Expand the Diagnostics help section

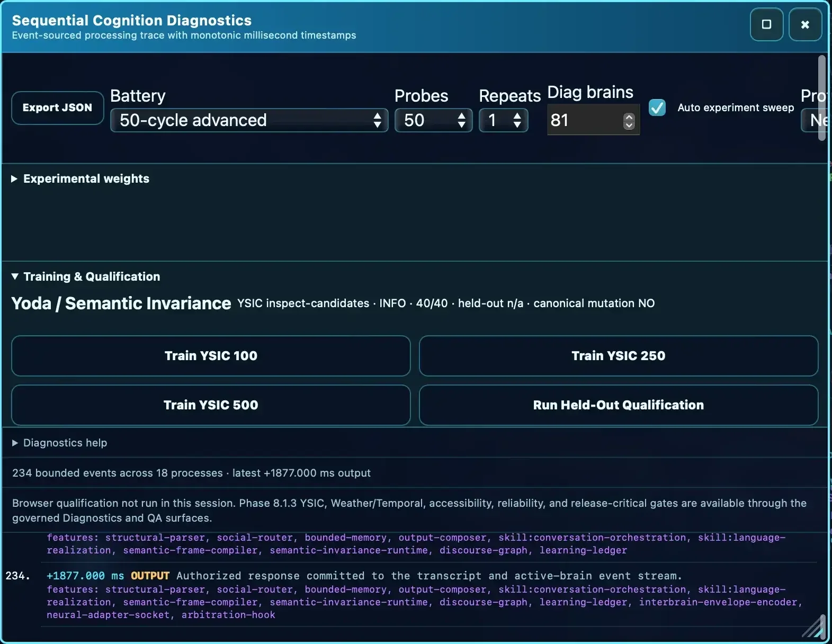[x=59, y=443]
